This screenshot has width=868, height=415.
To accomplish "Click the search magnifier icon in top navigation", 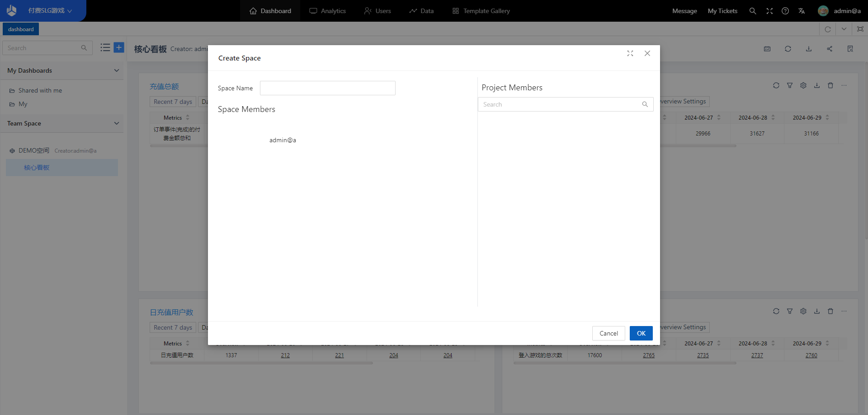I will click(x=752, y=11).
